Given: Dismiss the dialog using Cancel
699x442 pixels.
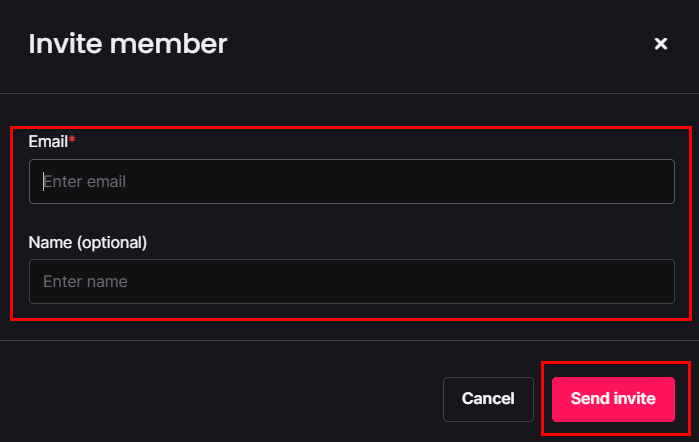Looking at the screenshot, I should (488, 399).
